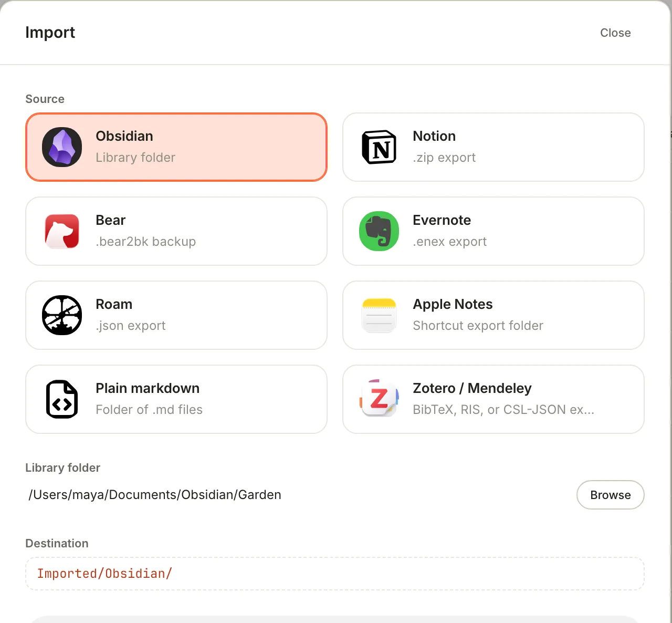Image resolution: width=672 pixels, height=623 pixels.
Task: Click the "Folder of .md files" subtitle
Action: coord(149,410)
